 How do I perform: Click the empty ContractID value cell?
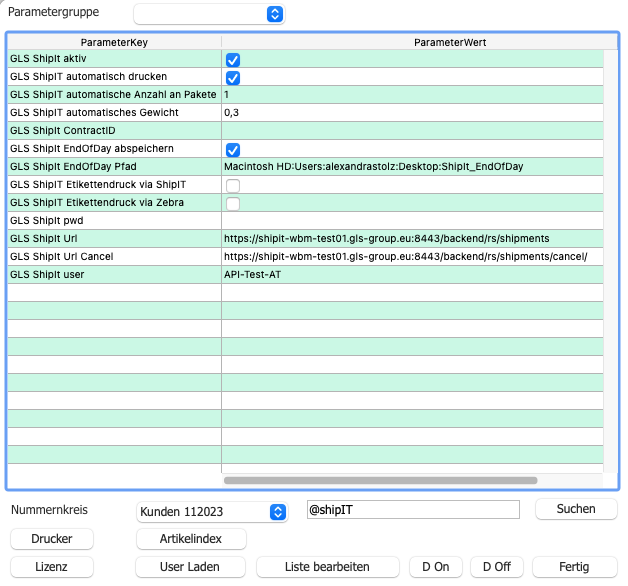(413, 131)
